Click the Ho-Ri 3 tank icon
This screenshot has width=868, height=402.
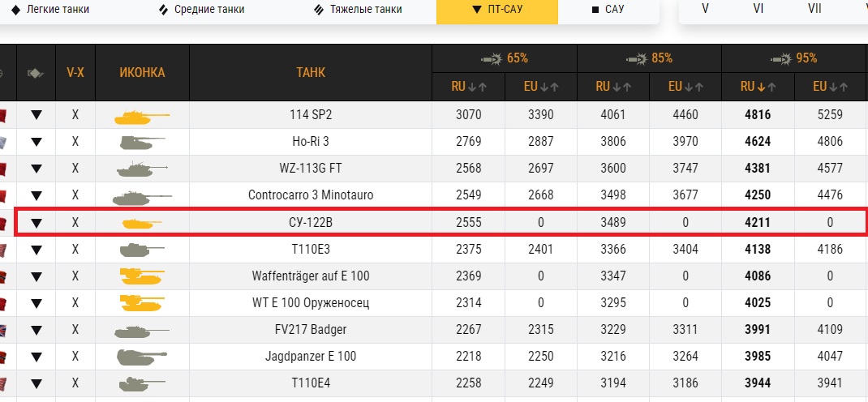point(142,143)
